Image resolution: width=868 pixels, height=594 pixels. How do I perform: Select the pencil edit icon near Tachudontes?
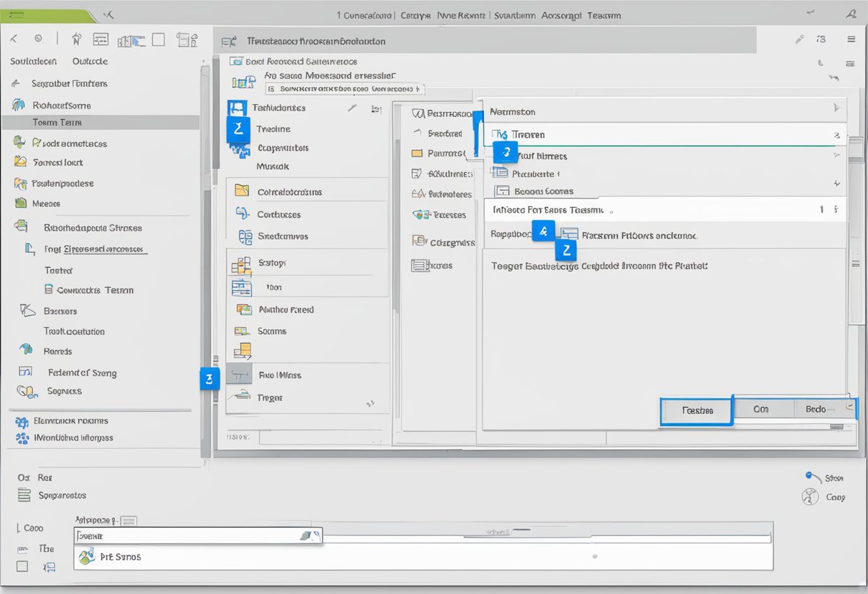(x=351, y=107)
